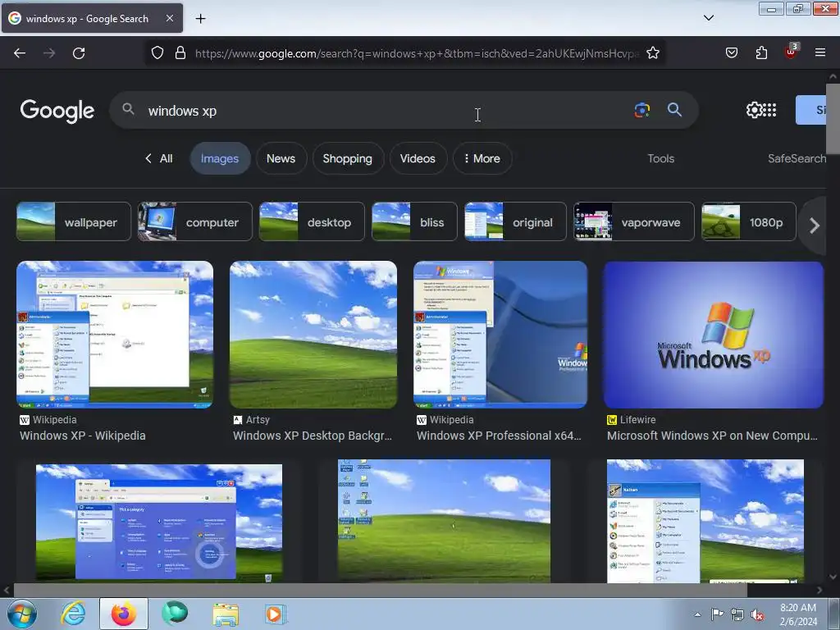
Task: Go back using the browser back arrow
Action: pos(20,53)
